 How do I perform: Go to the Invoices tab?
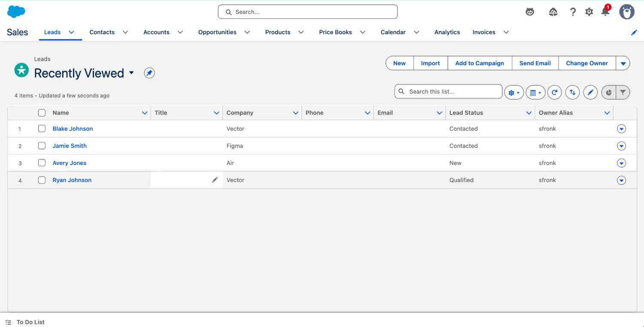pyautogui.click(x=484, y=32)
